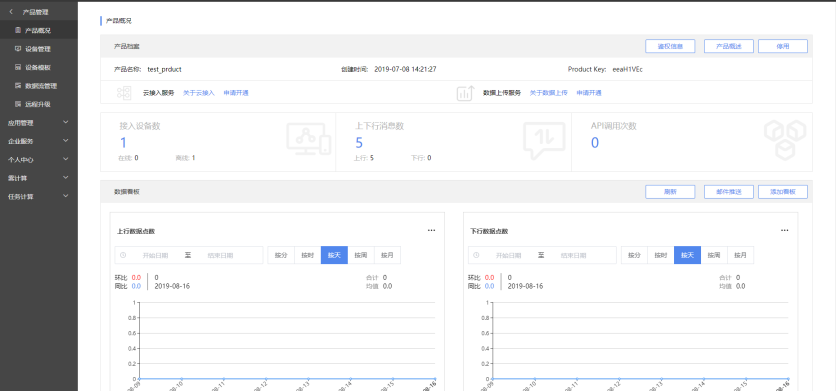The image size is (836, 391).
Task: Click the API调用次数 value 0
Action: [595, 142]
